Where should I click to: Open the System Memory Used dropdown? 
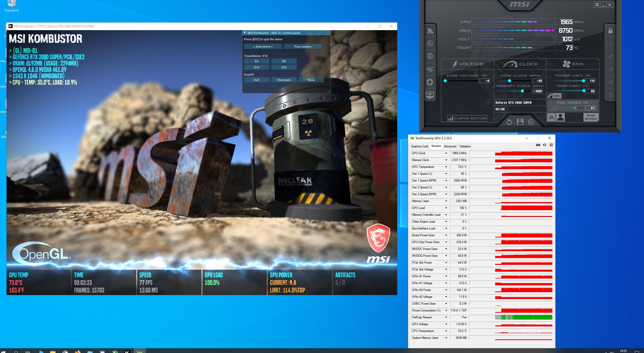[446, 338]
